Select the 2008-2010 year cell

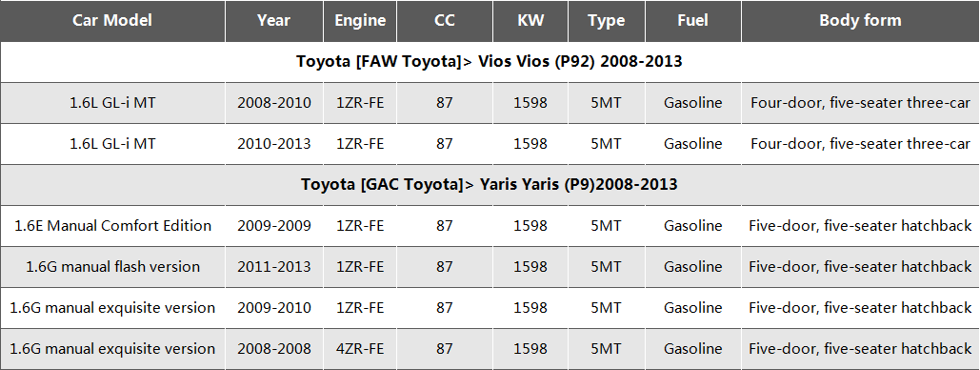point(273,103)
